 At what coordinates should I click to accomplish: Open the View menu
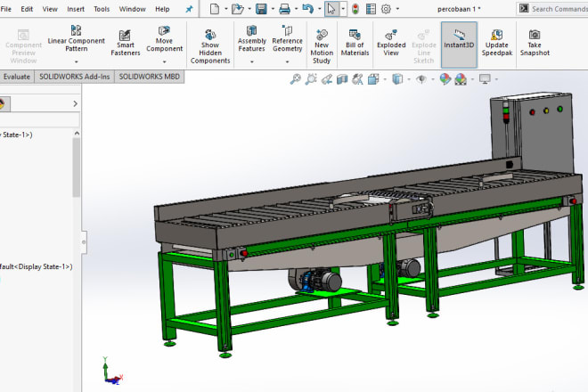(x=50, y=9)
